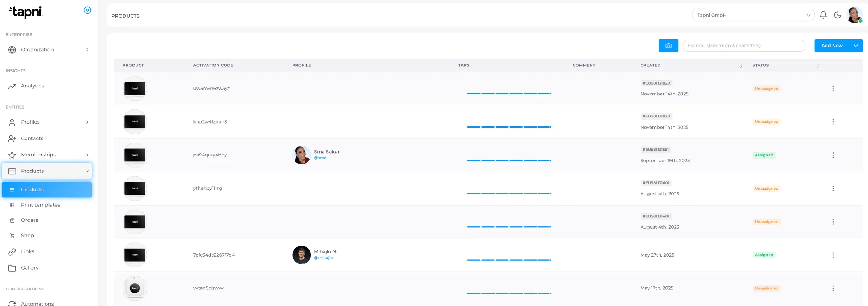Open row menu for uw5mvn6zw3yz
This screenshot has height=306, width=868.
(x=833, y=89)
